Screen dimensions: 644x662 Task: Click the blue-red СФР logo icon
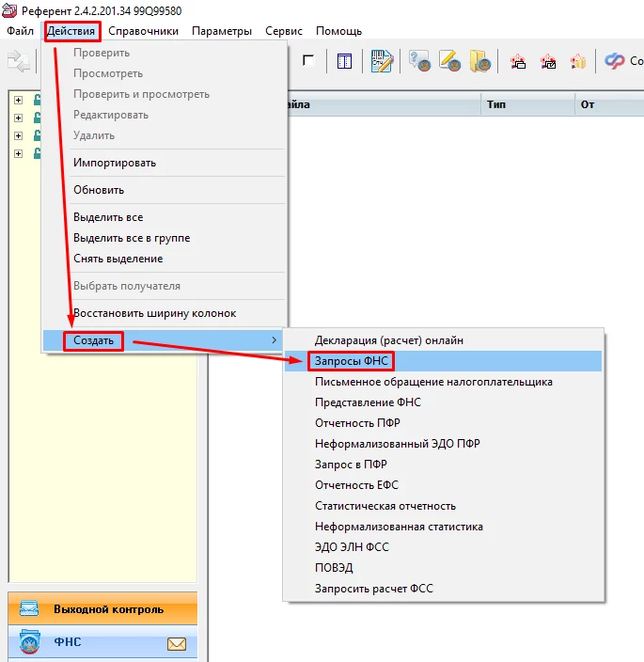[x=615, y=62]
